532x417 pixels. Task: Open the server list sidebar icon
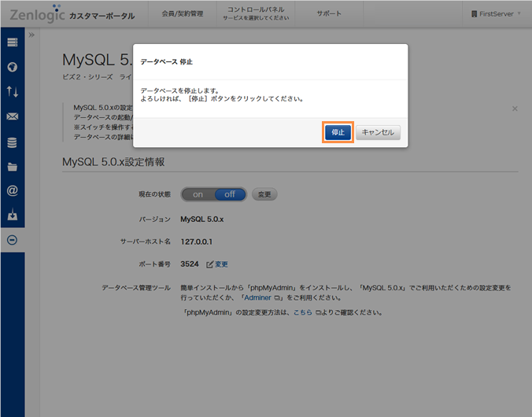[13, 42]
